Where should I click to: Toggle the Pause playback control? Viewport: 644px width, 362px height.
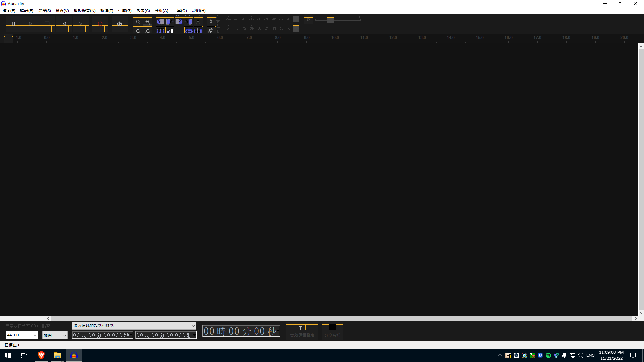[x=14, y=23]
